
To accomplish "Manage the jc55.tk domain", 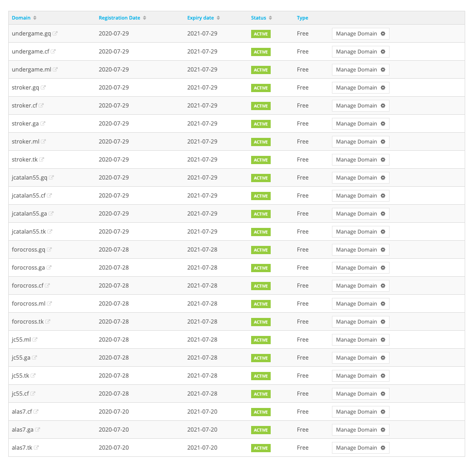I will pos(360,376).
